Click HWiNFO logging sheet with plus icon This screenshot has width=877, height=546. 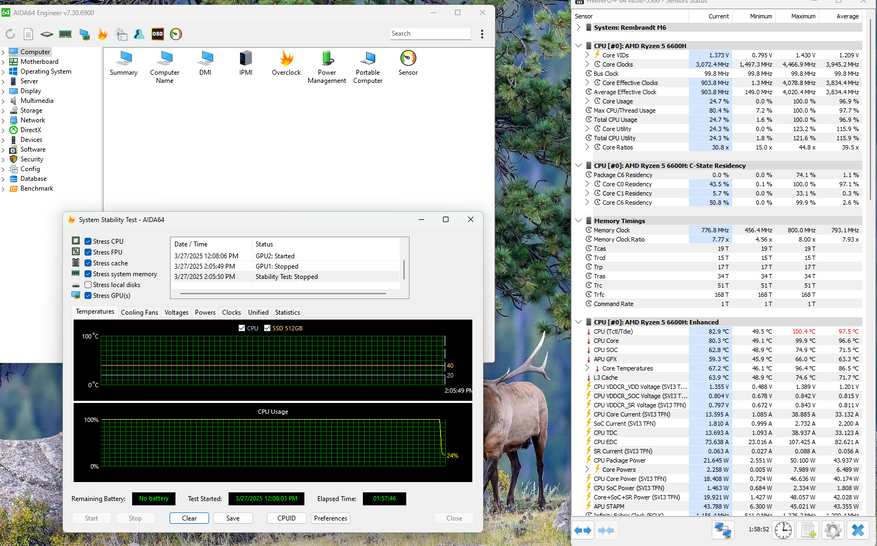click(x=808, y=530)
